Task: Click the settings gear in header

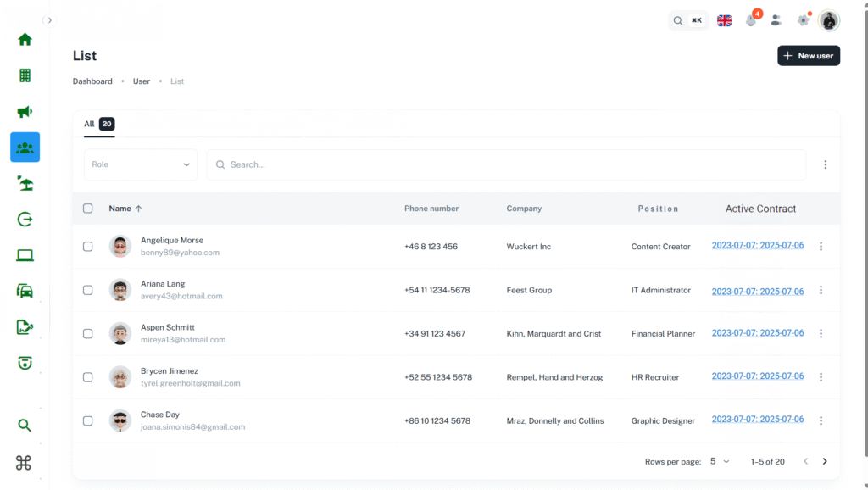Action: pos(803,20)
